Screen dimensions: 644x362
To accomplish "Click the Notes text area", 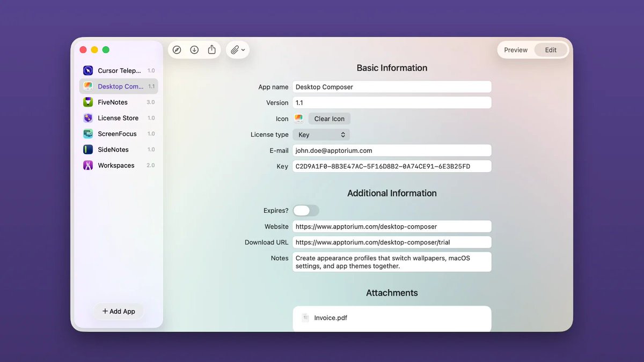I will (x=392, y=262).
